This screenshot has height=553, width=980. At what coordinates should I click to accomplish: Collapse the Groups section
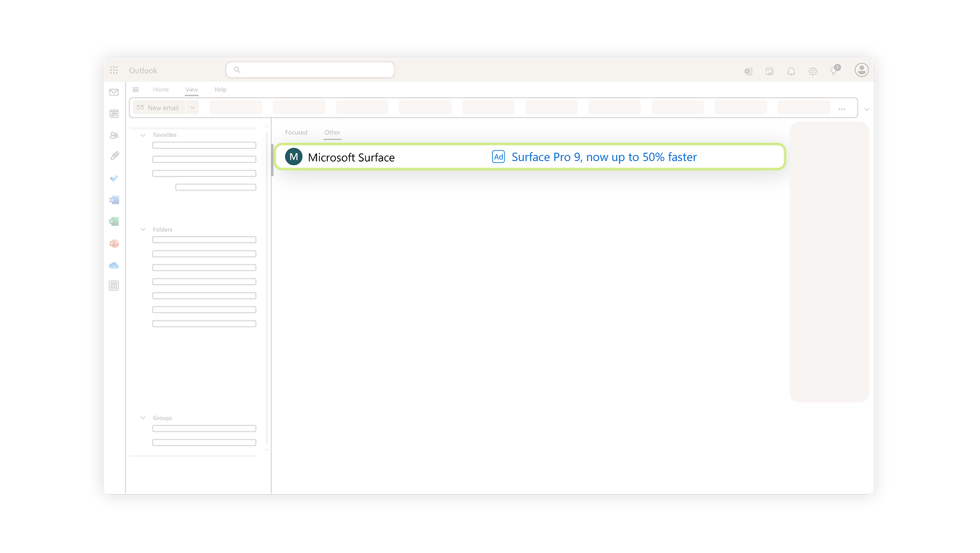click(143, 418)
